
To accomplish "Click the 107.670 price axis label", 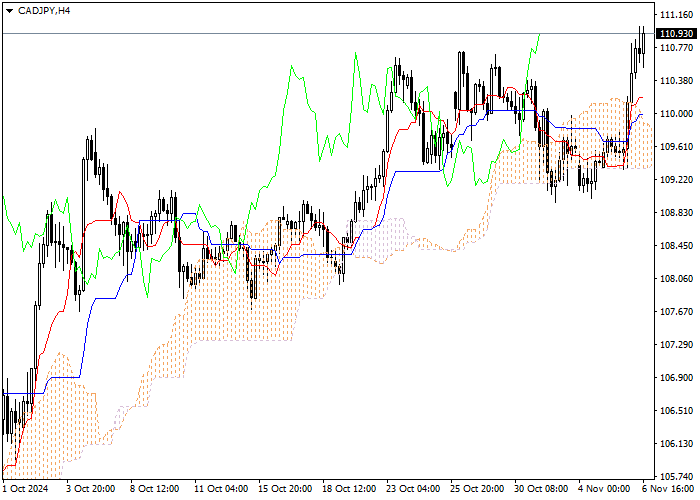I will (676, 312).
